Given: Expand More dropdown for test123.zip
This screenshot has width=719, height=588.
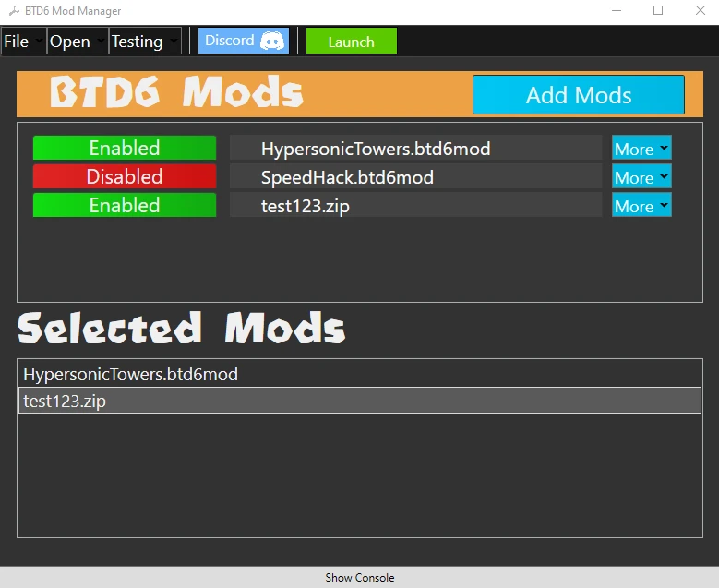Looking at the screenshot, I should pyautogui.click(x=641, y=205).
